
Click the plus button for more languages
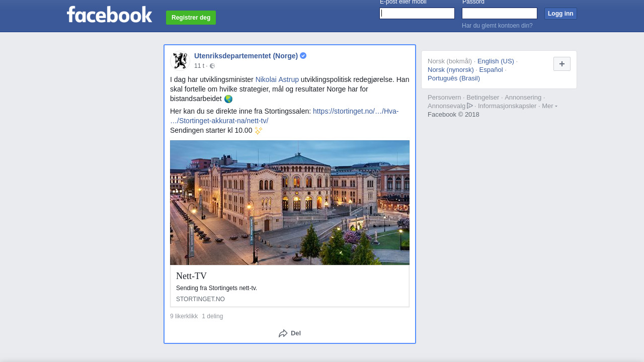(x=562, y=64)
